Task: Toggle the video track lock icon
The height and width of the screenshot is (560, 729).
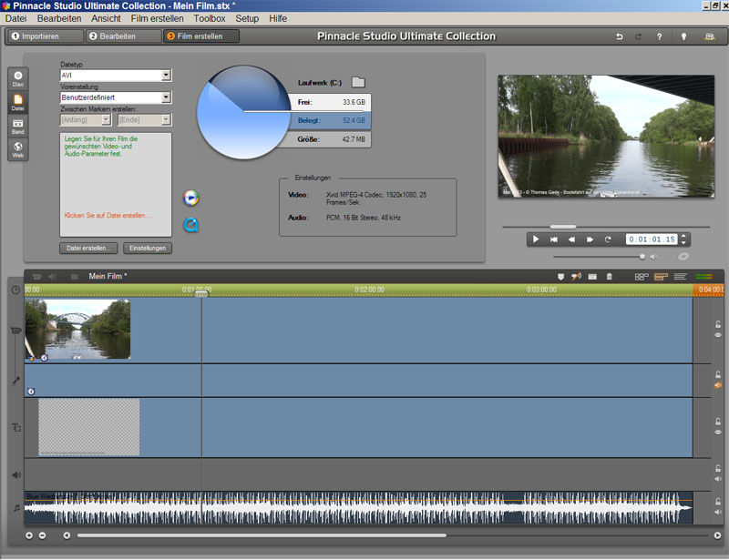Action: 717,324
